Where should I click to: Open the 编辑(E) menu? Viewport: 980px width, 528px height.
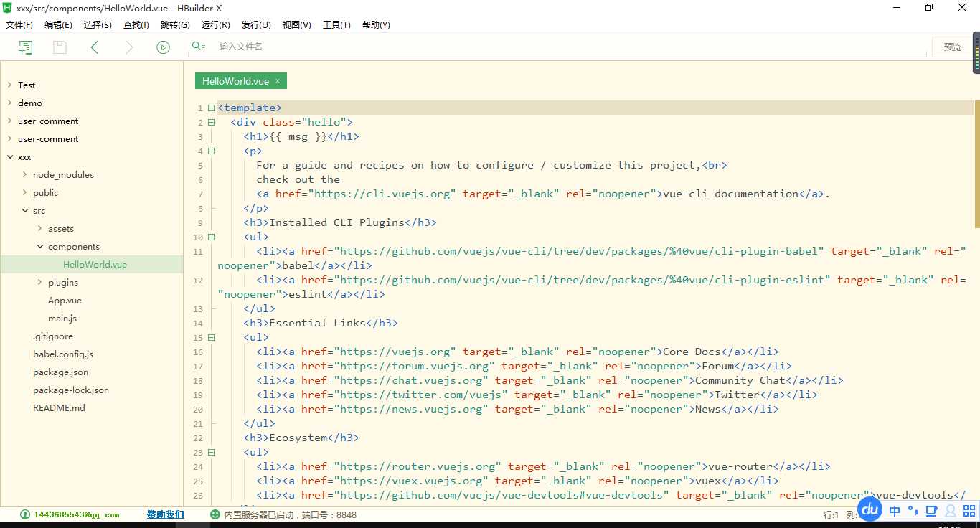58,25
